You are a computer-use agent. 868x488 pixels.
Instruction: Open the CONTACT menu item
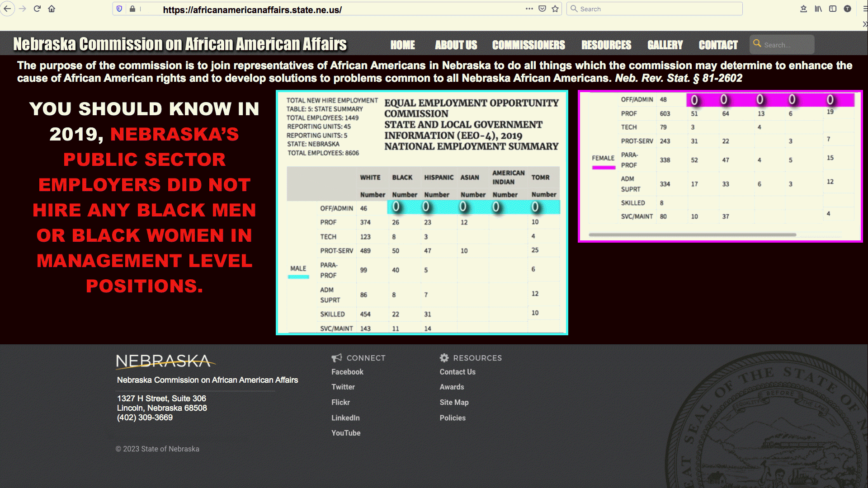(718, 45)
